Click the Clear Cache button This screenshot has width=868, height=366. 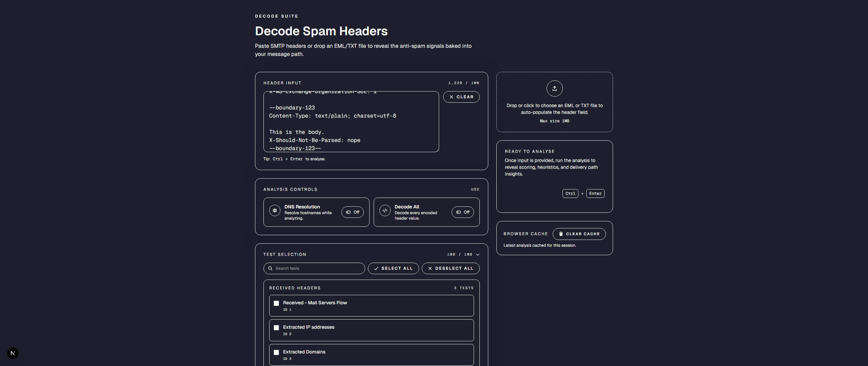point(579,234)
